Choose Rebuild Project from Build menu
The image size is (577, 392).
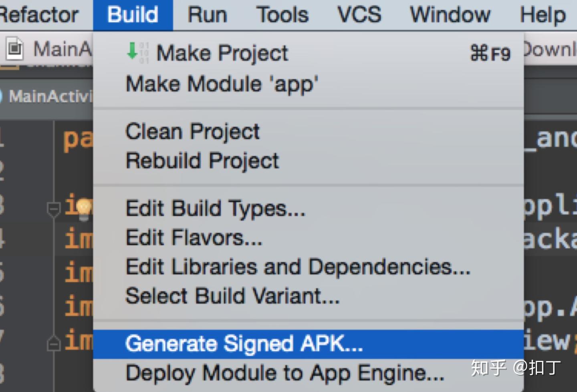(x=202, y=161)
